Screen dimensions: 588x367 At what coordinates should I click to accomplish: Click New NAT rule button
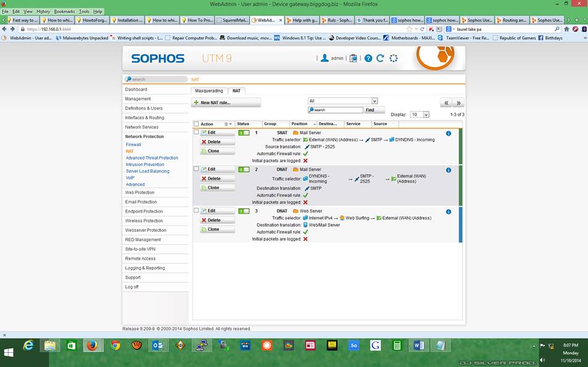pyautogui.click(x=226, y=103)
